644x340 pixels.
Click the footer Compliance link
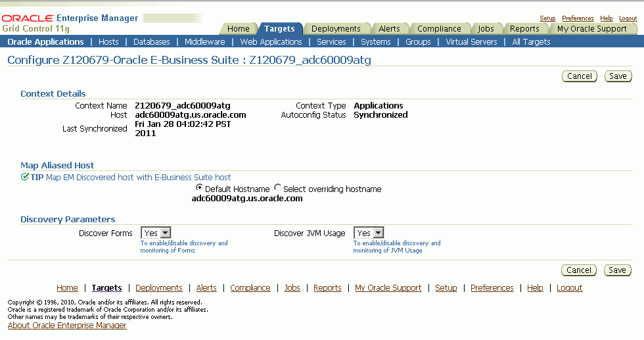(250, 288)
